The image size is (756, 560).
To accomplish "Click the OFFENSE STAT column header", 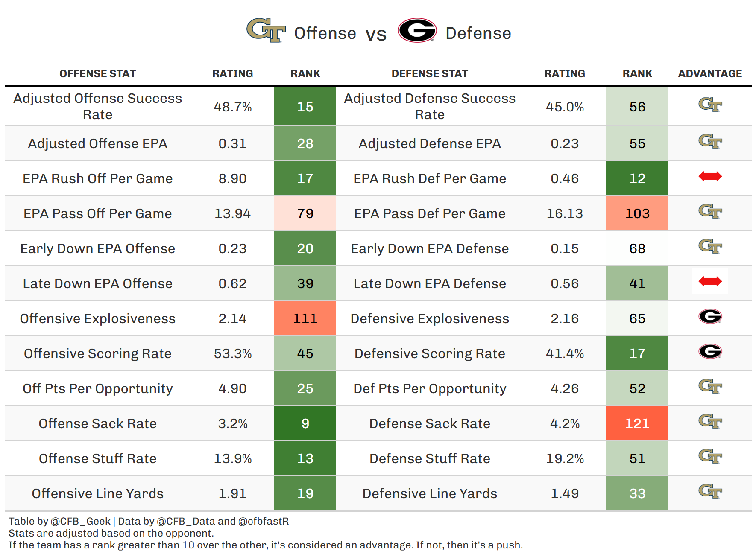I will pyautogui.click(x=97, y=74).
